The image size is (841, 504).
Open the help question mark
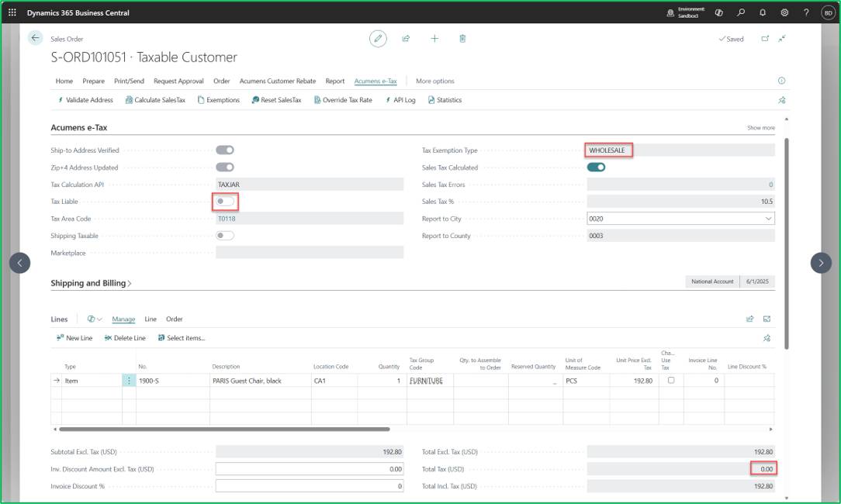coord(806,12)
